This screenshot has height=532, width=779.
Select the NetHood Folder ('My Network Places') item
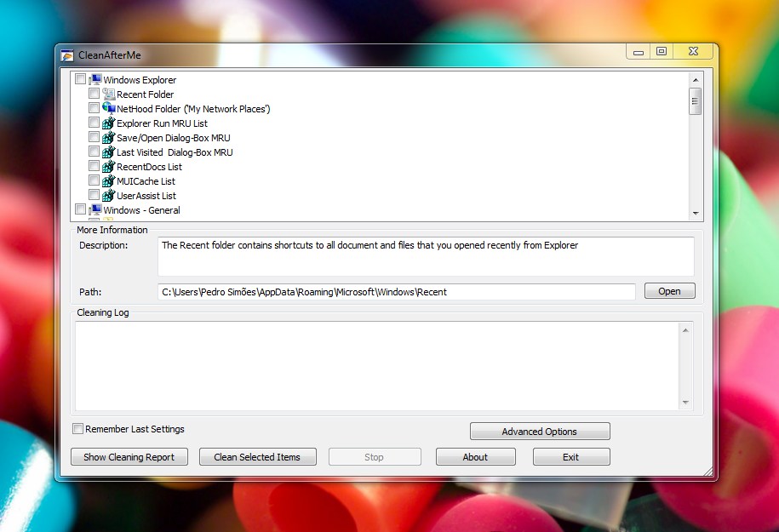(193, 109)
